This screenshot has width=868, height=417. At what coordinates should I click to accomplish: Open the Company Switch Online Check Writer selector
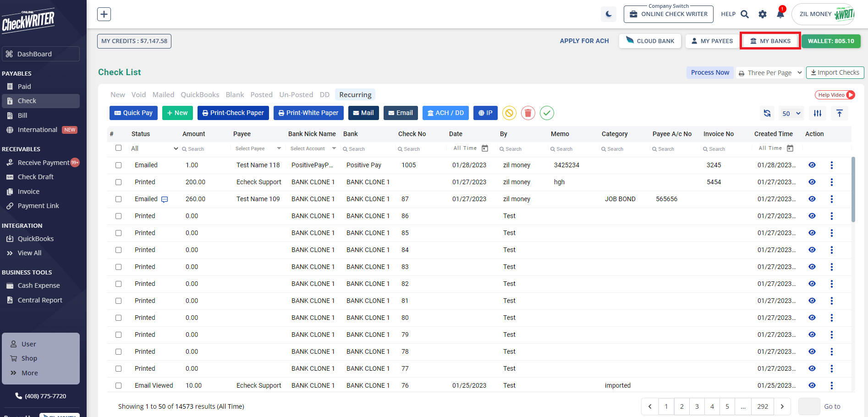tap(668, 14)
